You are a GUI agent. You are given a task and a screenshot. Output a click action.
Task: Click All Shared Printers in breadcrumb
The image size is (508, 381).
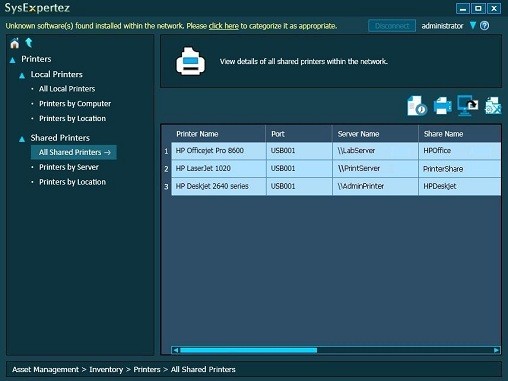click(203, 369)
